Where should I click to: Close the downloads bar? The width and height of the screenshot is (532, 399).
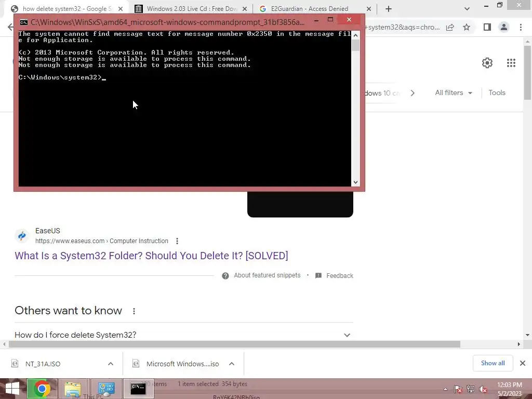click(x=523, y=363)
